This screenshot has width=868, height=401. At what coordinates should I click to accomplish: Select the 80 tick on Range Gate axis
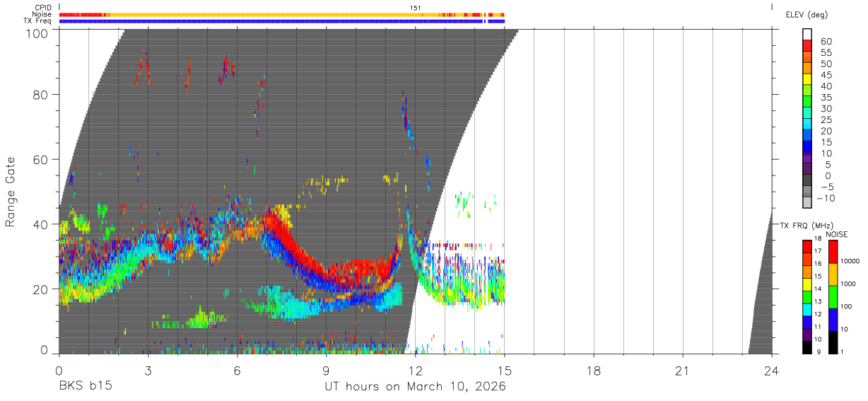[40, 95]
